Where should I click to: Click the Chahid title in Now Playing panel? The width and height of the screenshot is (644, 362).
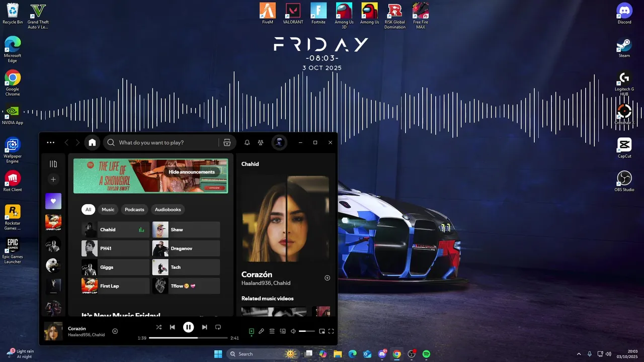250,164
